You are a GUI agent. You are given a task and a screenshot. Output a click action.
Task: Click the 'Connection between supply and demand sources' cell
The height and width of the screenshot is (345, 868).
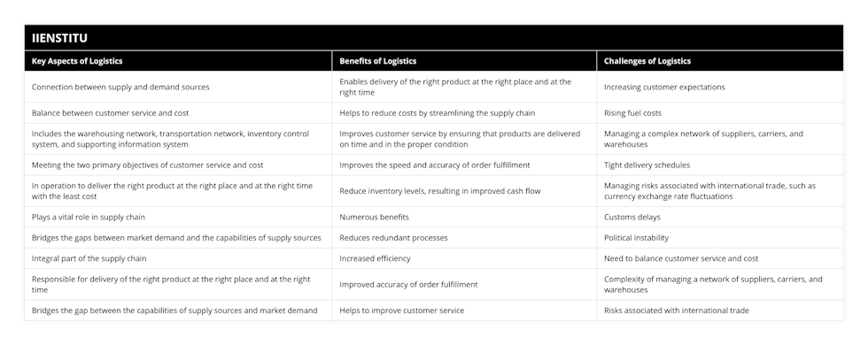point(178,87)
